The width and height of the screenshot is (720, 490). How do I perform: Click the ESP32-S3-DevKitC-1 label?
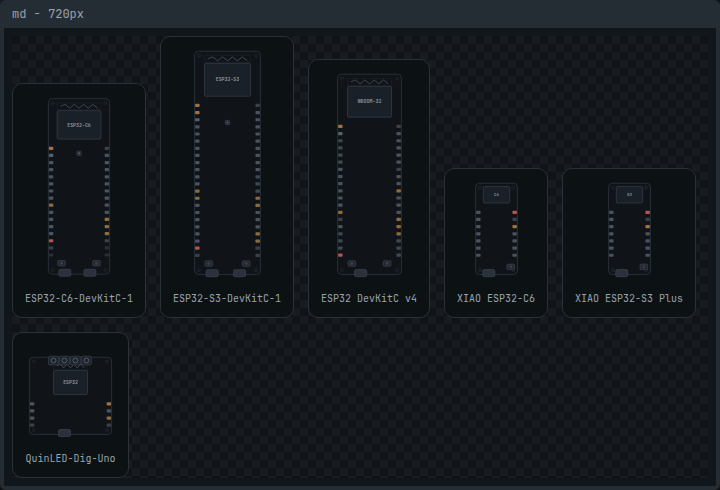click(x=227, y=299)
